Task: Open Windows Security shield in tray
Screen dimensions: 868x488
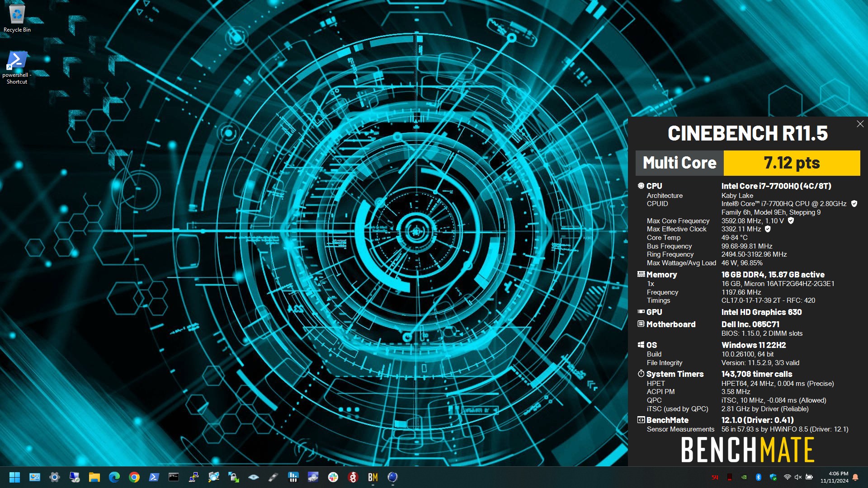Action: tap(773, 477)
